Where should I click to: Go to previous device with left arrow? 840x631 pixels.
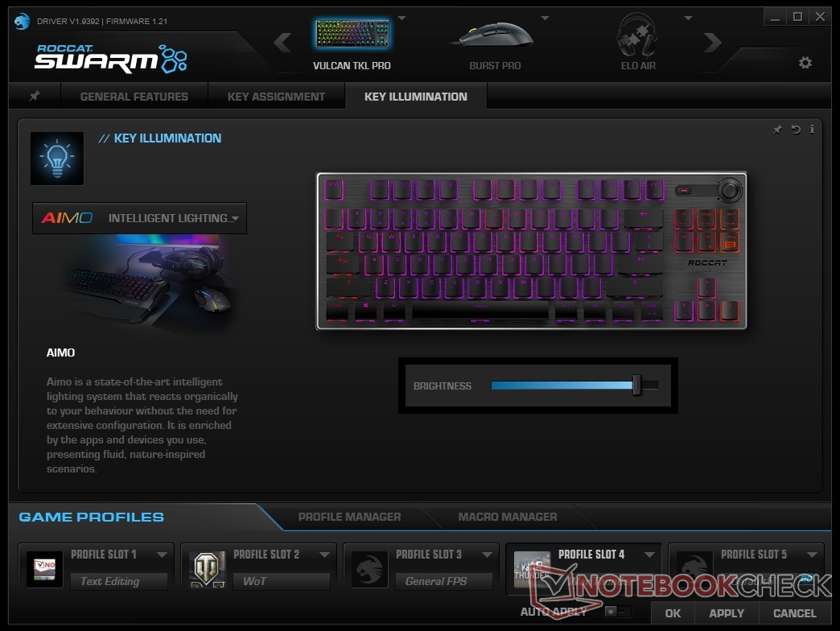pos(282,43)
